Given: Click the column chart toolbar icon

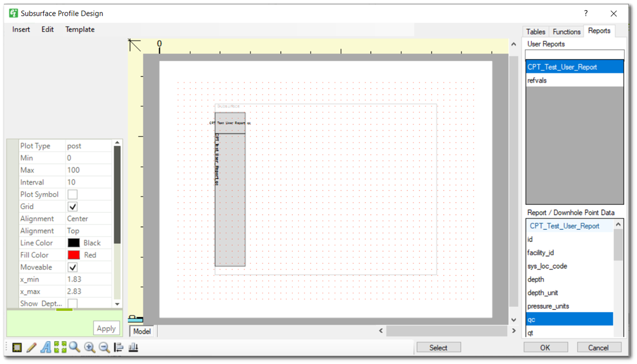Looking at the screenshot, I should [x=133, y=347].
